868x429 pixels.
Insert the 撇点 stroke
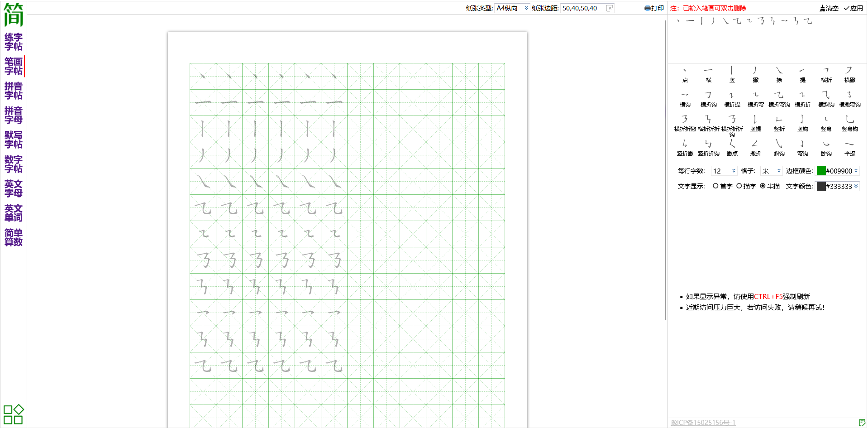732,147
